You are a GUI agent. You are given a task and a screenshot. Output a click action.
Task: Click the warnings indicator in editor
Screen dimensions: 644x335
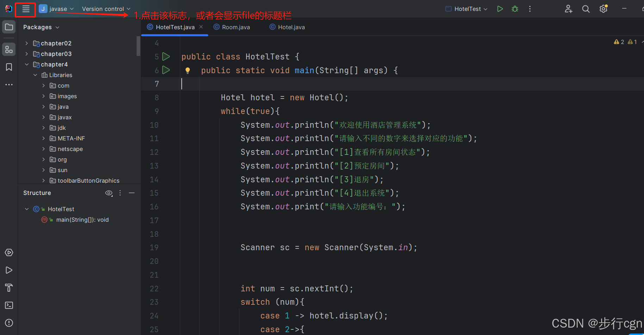click(625, 42)
